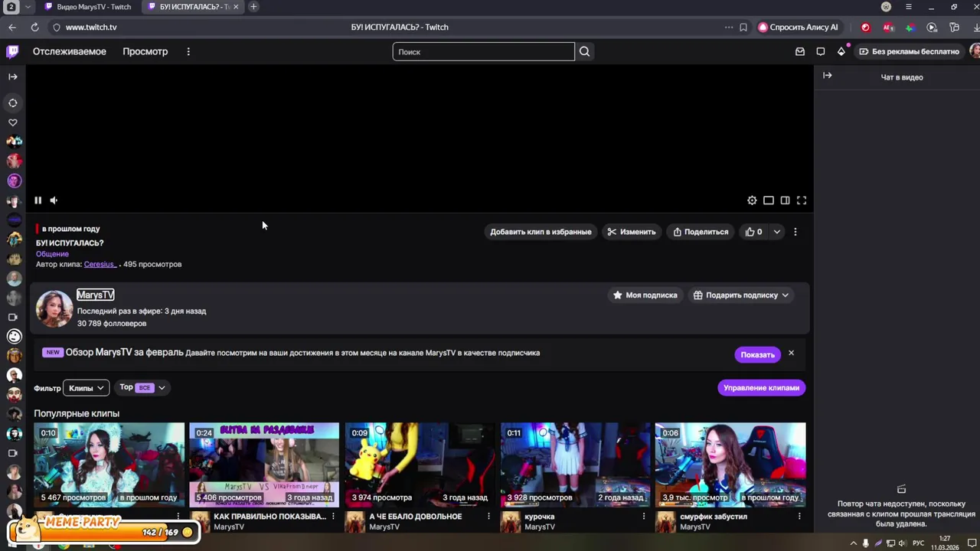This screenshot has height=551, width=980.
Task: Open the Общение category link
Action: (52, 254)
